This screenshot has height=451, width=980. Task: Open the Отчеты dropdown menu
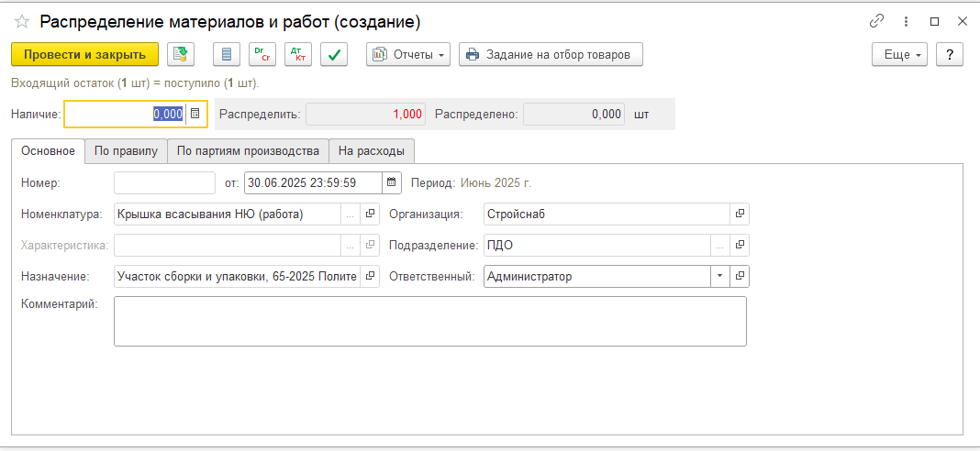click(x=408, y=55)
